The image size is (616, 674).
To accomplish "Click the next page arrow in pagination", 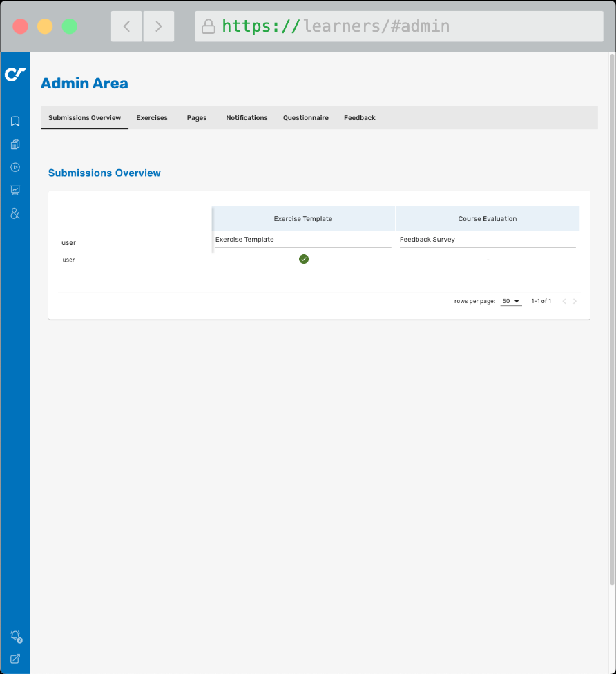I will coord(575,301).
